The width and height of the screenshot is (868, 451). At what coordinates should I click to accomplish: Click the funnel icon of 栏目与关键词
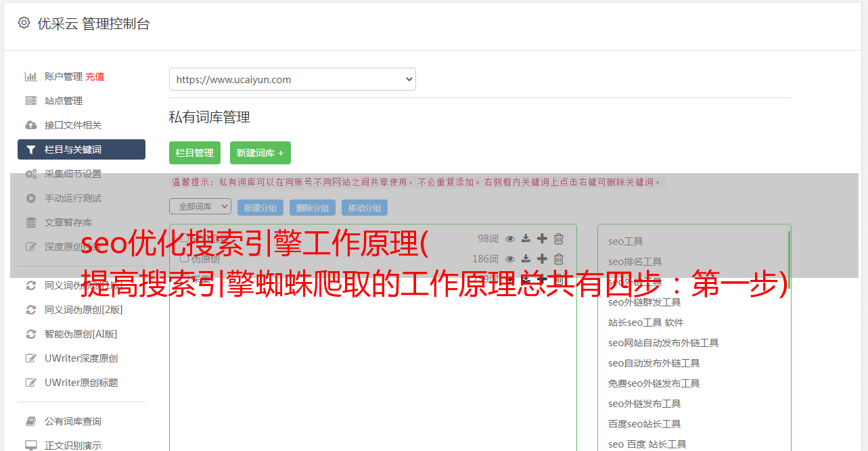tap(30, 149)
